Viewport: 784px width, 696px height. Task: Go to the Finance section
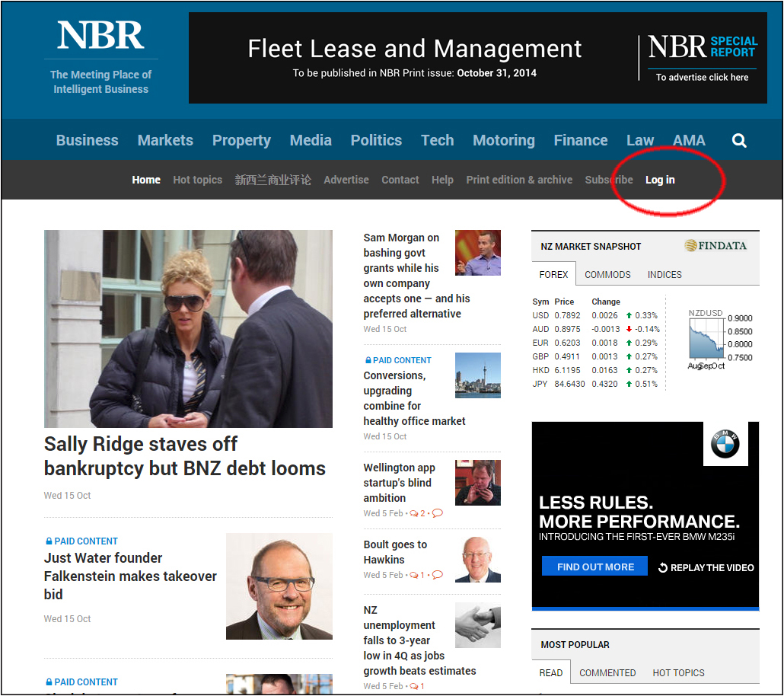581,141
